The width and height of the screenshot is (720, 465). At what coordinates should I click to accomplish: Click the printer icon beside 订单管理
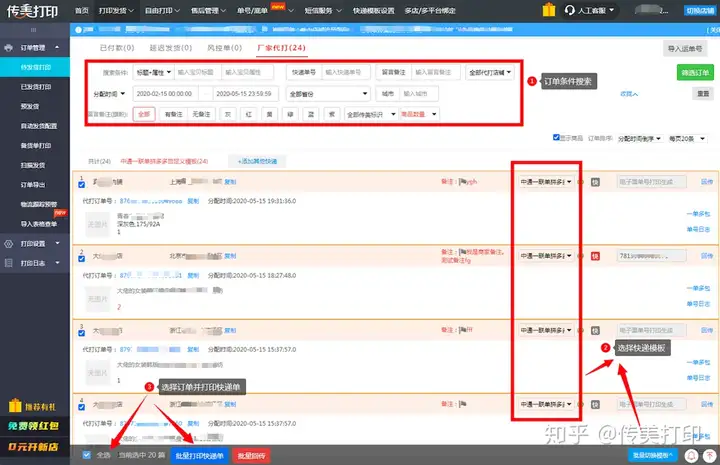[x=8, y=48]
